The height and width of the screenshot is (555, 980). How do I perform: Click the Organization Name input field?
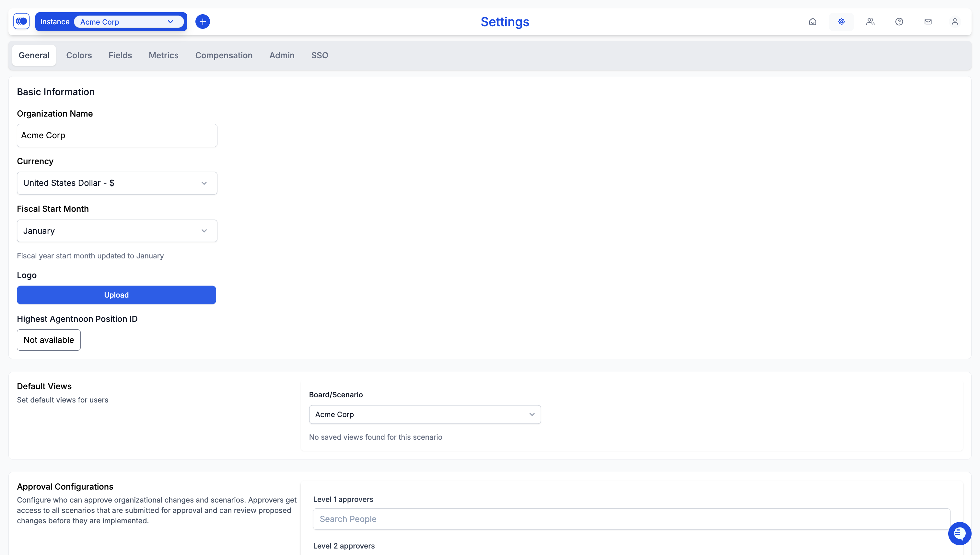point(117,135)
